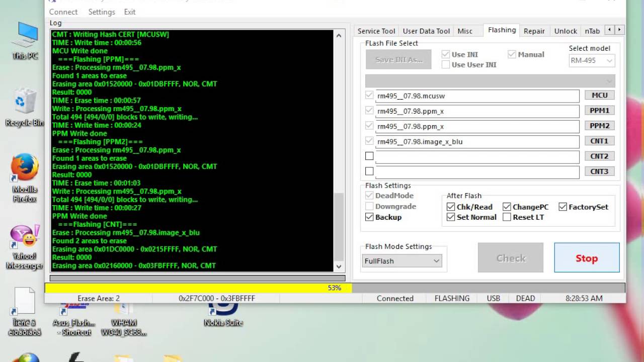Click the 'MCU Write done' log line
Viewport: 644px width, 362px height.
pyautogui.click(x=79, y=51)
